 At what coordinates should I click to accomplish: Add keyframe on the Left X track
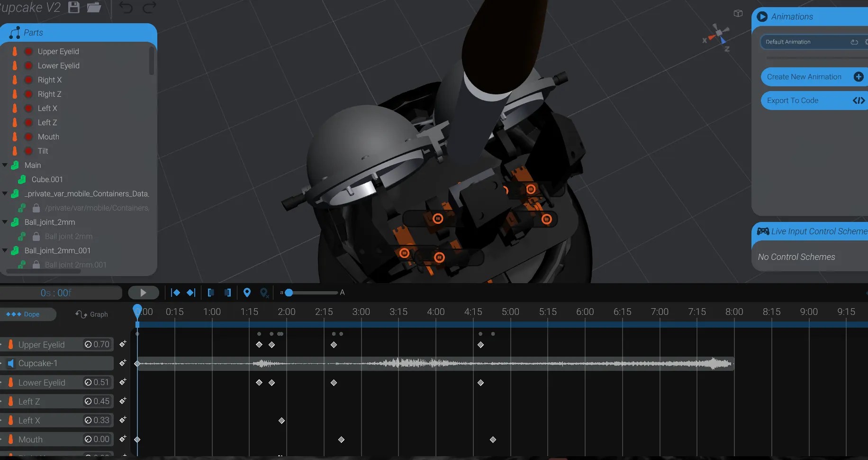[123, 420]
